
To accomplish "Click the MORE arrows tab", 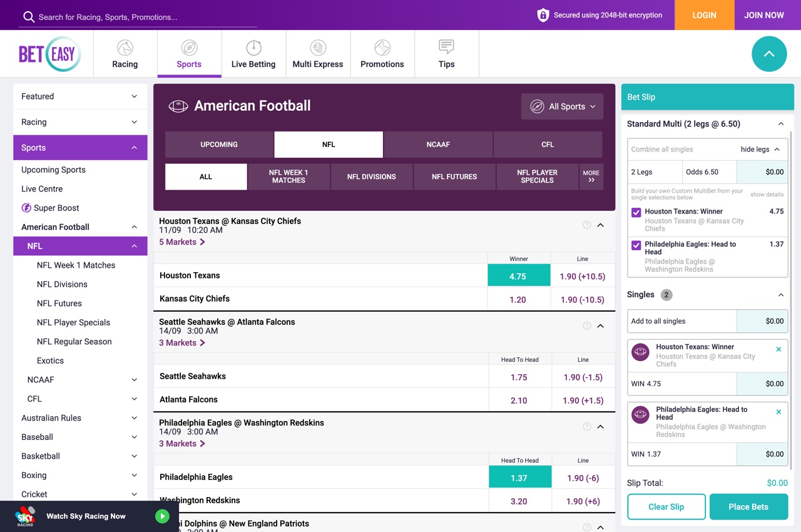I will [591, 176].
